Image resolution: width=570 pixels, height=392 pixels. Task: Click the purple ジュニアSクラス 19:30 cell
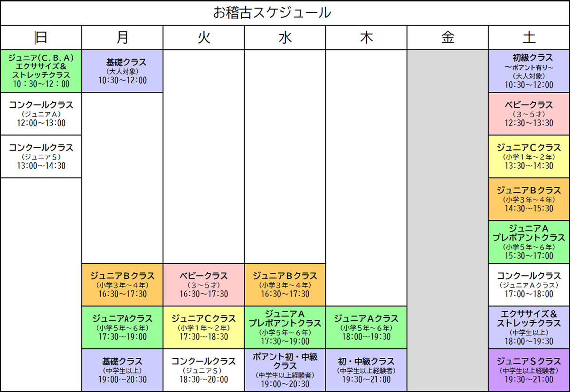coord(529,370)
